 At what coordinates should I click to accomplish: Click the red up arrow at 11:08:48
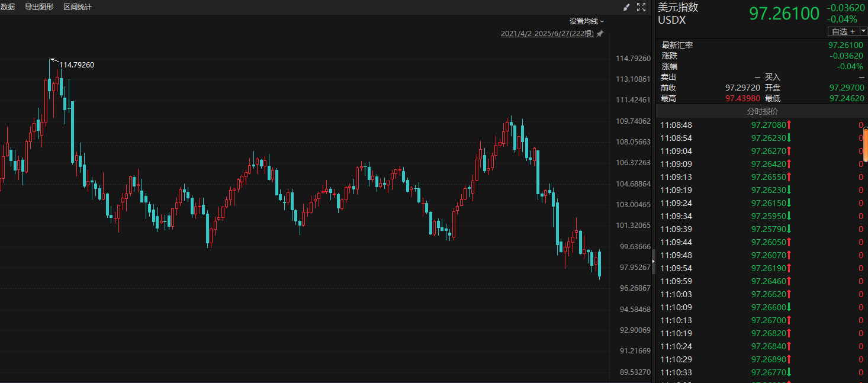coord(789,125)
